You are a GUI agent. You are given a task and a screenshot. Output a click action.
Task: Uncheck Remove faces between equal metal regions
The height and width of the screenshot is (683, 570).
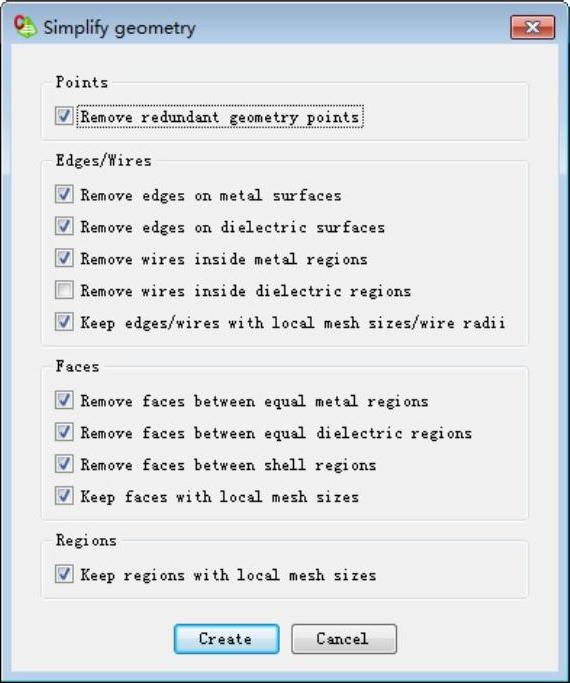64,400
